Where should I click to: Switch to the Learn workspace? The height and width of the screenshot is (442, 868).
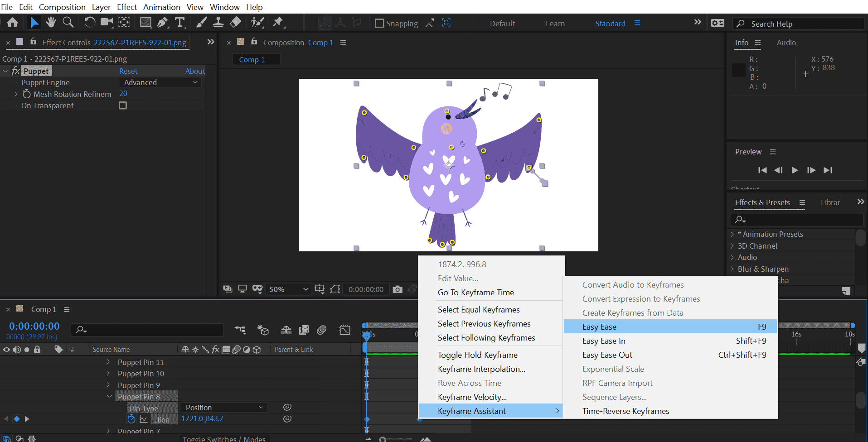pos(555,24)
